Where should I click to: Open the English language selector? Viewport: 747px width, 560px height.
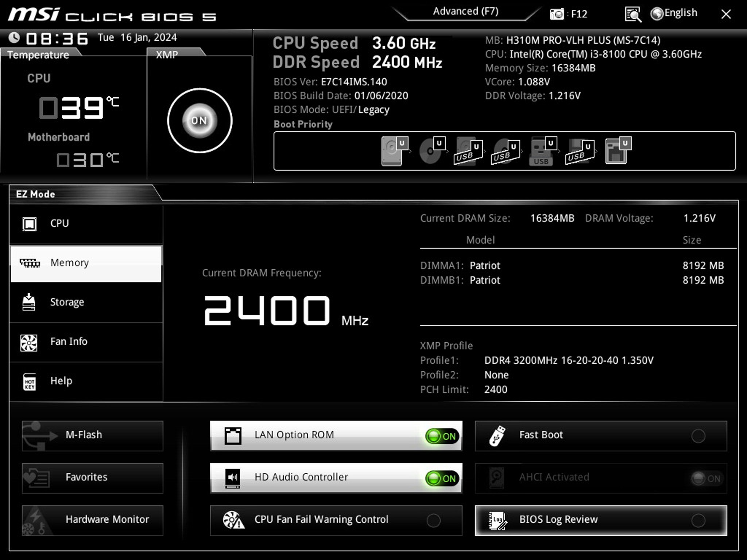point(674,13)
